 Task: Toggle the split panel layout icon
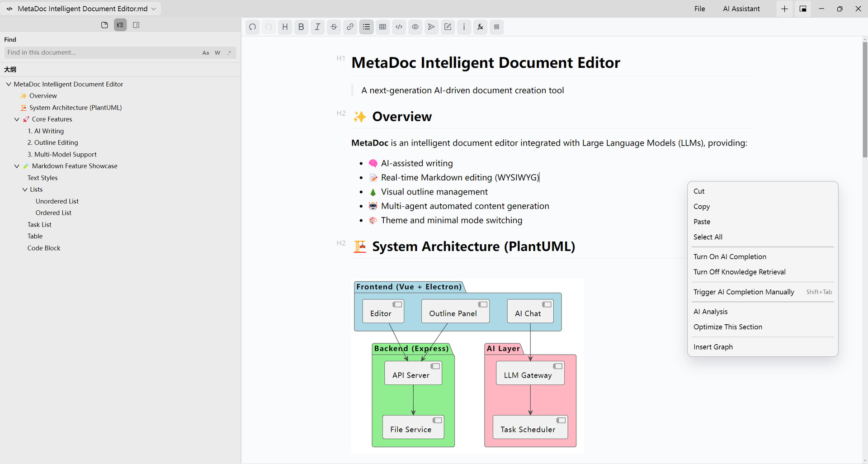[x=136, y=25]
